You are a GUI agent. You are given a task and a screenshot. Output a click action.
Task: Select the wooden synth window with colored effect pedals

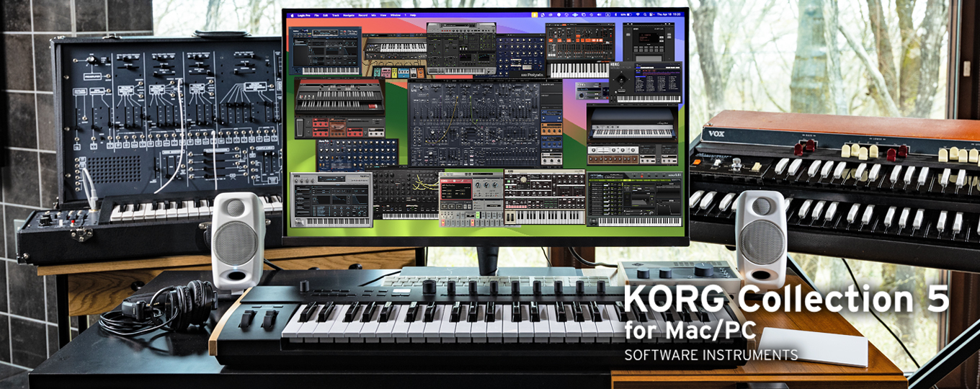click(394, 55)
